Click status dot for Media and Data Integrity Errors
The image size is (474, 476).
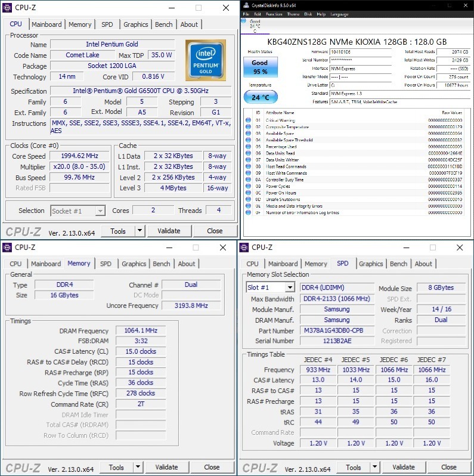248,206
